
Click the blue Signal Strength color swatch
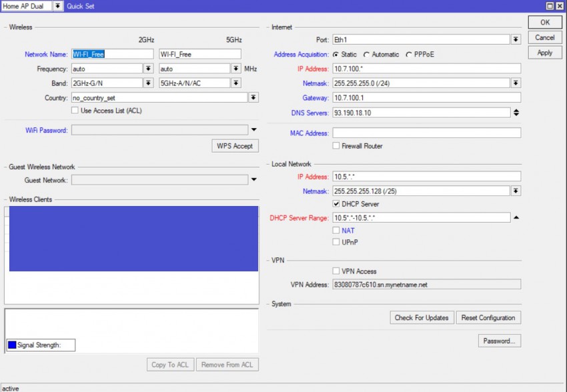point(12,345)
